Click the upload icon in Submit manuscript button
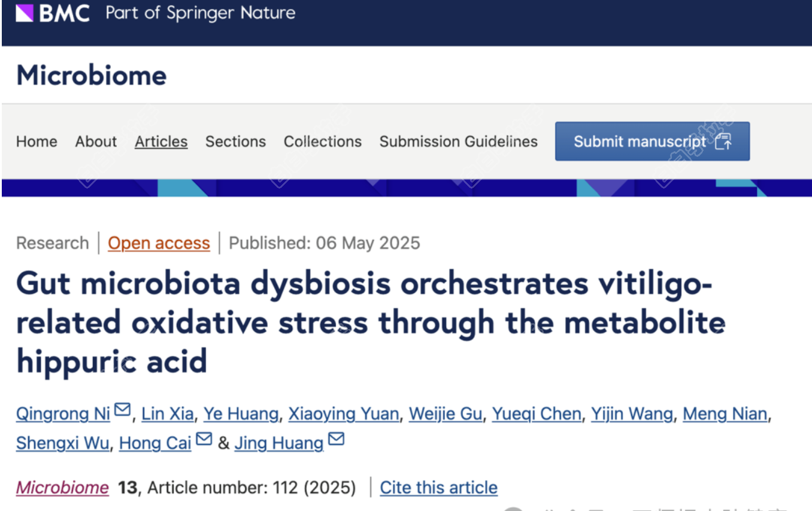812x511 pixels. point(723,142)
